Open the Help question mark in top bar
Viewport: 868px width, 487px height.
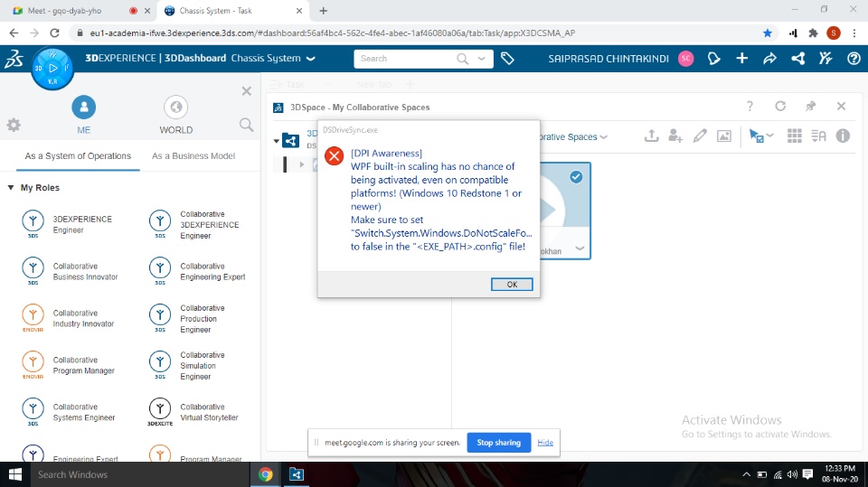pos(854,58)
